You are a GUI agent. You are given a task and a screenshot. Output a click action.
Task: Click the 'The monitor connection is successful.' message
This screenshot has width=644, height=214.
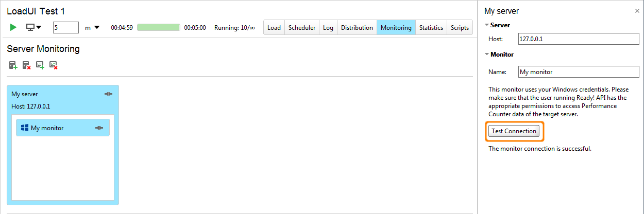(540, 149)
